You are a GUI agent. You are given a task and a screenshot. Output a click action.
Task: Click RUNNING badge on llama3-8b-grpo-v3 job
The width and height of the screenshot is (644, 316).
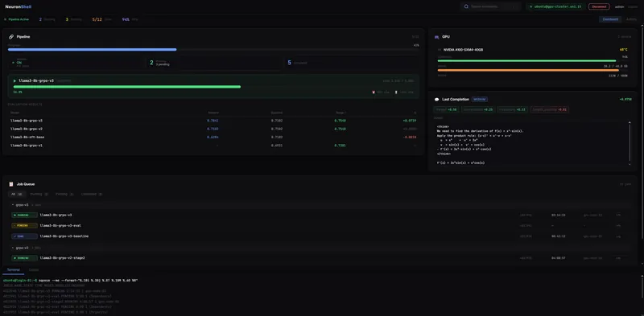pyautogui.click(x=24, y=215)
